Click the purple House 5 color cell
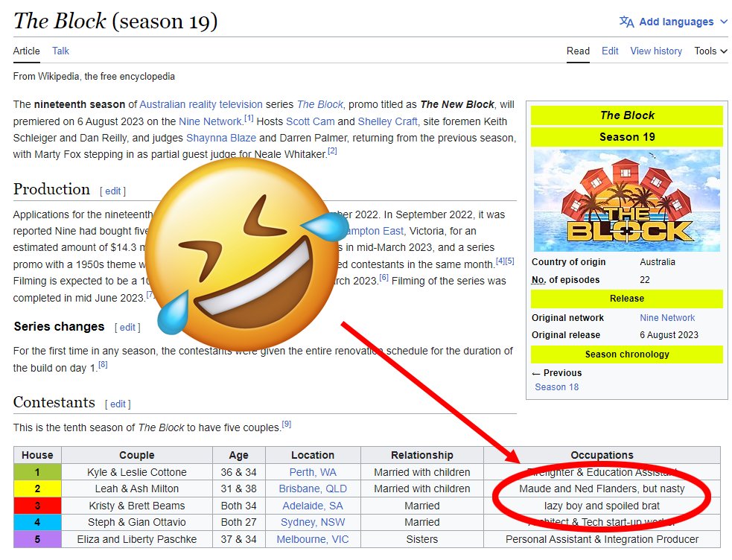The width and height of the screenshot is (732, 560). click(x=37, y=539)
